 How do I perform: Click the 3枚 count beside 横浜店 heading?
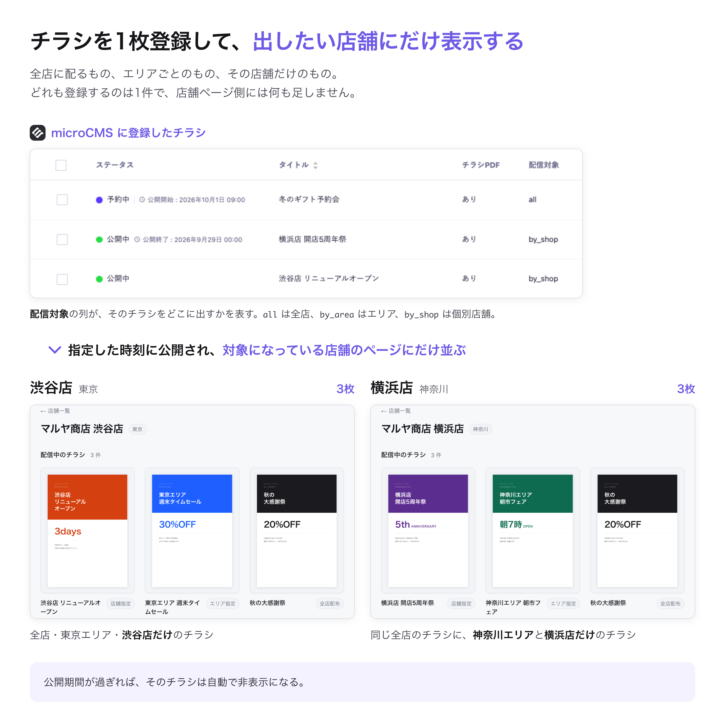pos(686,389)
